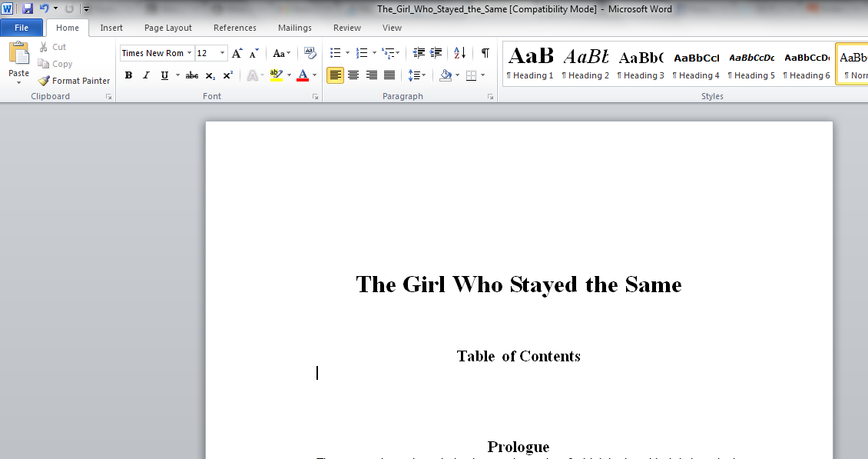
Task: Toggle subscript formatting
Action: click(210, 75)
